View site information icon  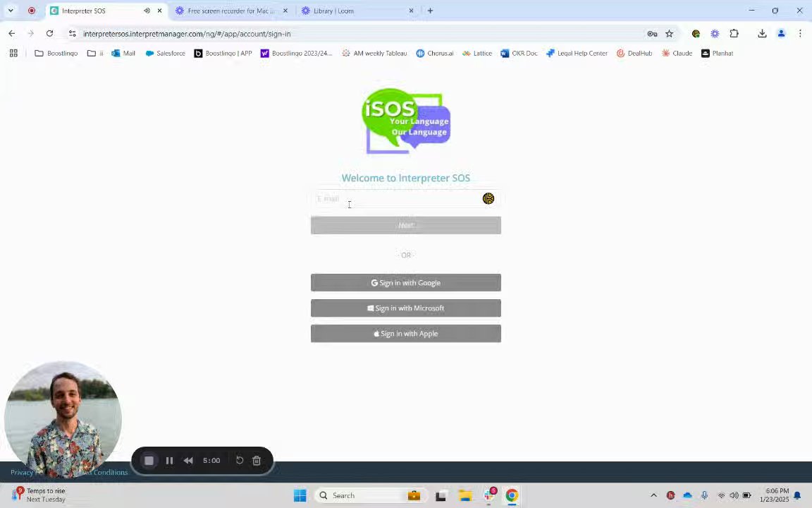coord(72,34)
